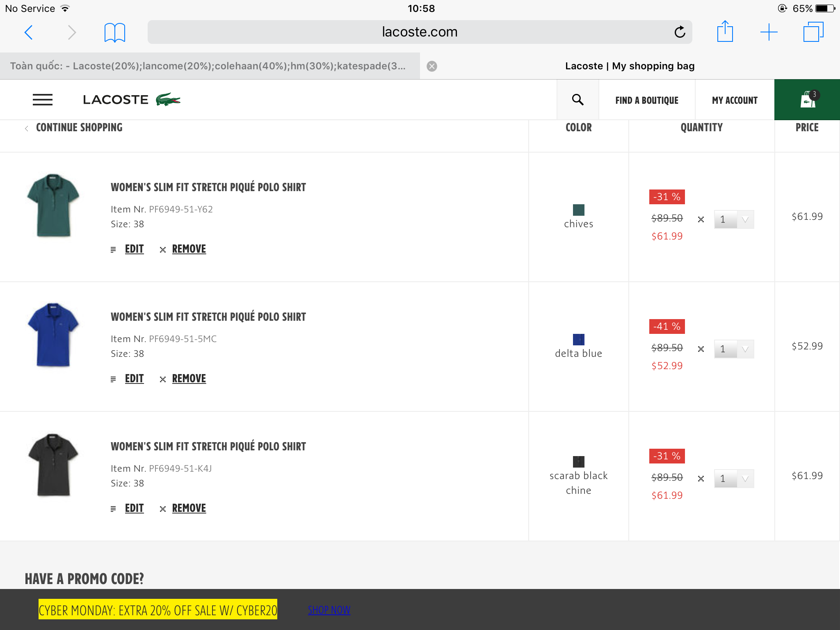
Task: Click Continue Shopping link
Action: click(x=79, y=128)
